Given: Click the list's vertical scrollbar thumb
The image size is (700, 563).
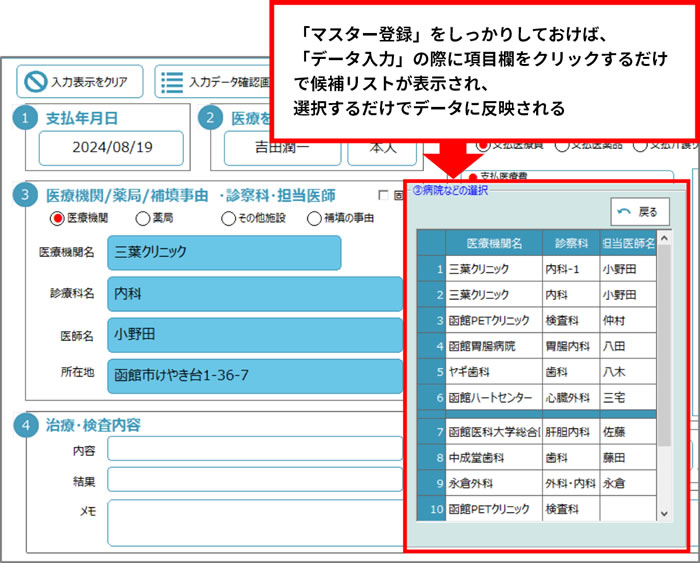Looking at the screenshot, I should pos(664,345).
